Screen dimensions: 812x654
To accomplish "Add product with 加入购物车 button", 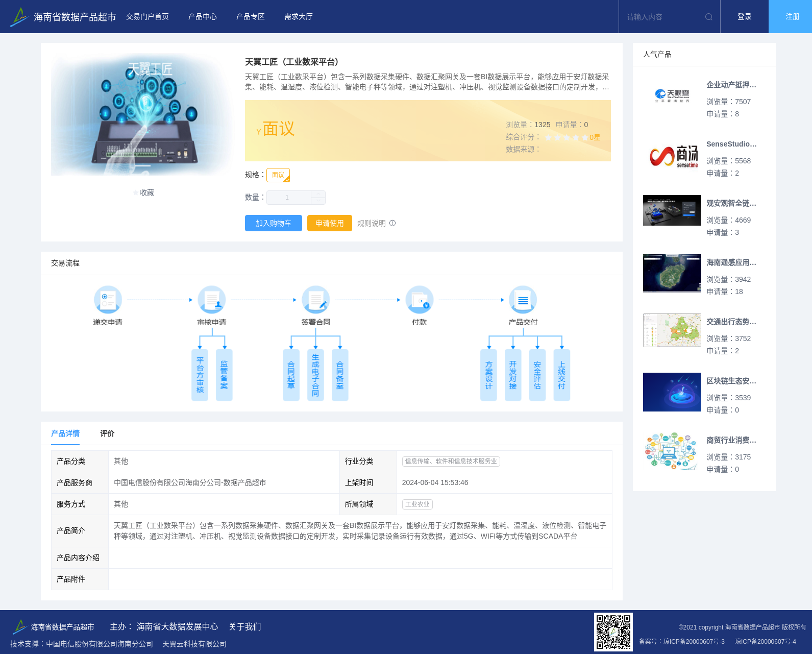I will [x=274, y=223].
